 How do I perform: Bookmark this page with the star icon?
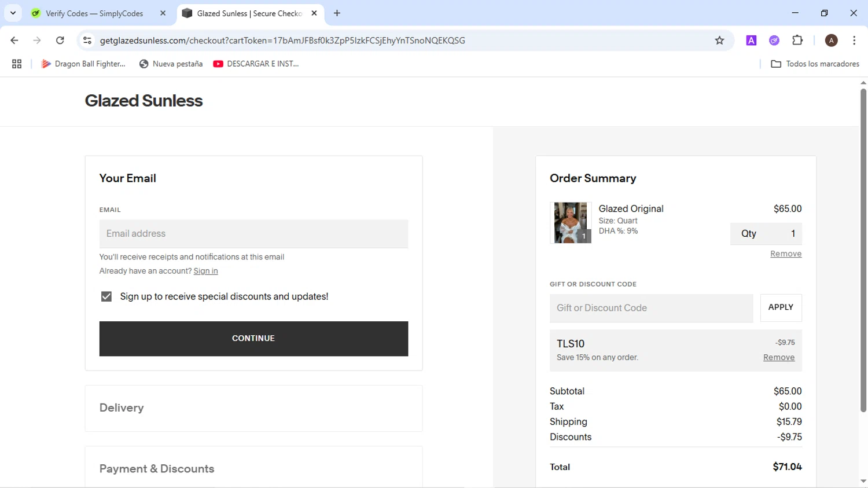click(x=719, y=41)
